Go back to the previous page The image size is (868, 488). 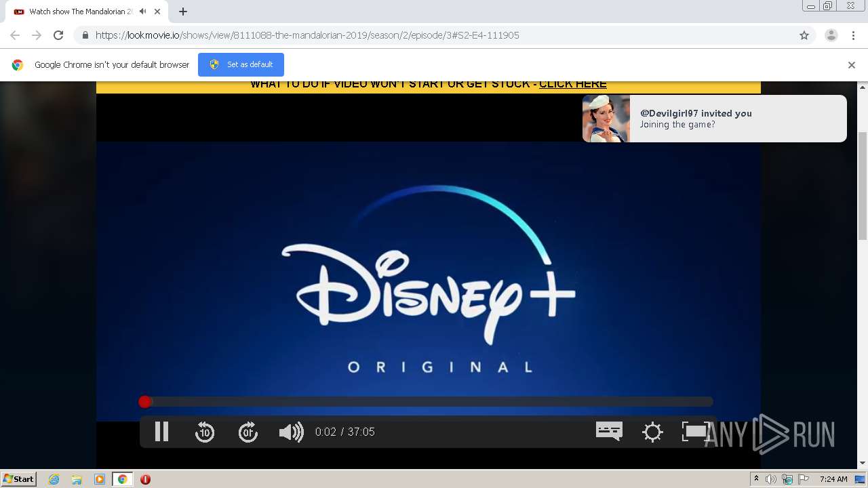coord(15,35)
